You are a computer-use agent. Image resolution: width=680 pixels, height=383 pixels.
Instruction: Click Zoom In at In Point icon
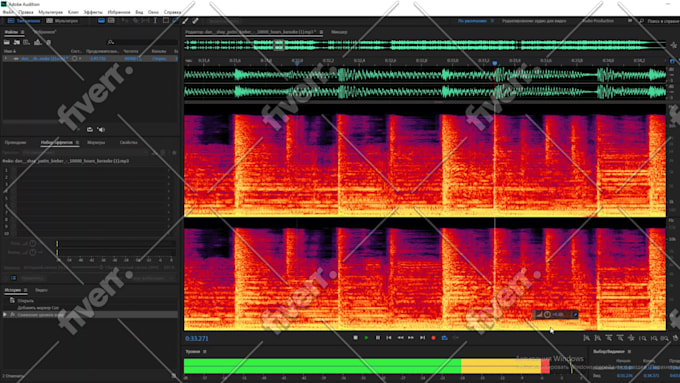[643, 338]
